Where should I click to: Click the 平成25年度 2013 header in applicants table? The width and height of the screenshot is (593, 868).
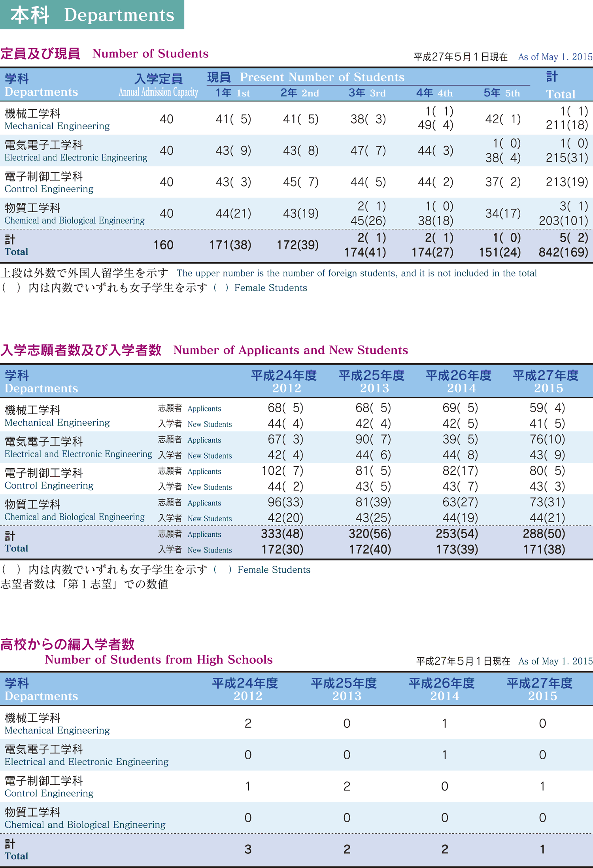coord(371,381)
